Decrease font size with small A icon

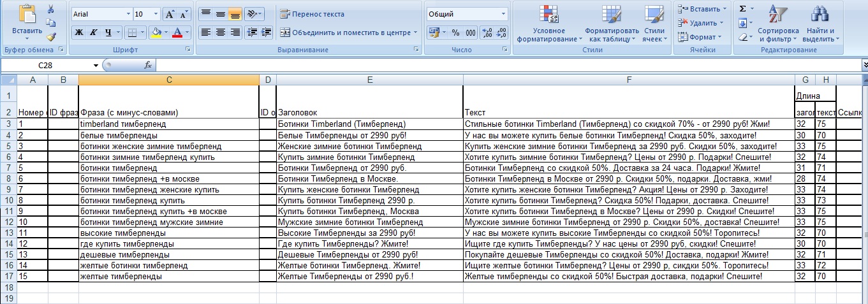click(x=184, y=14)
